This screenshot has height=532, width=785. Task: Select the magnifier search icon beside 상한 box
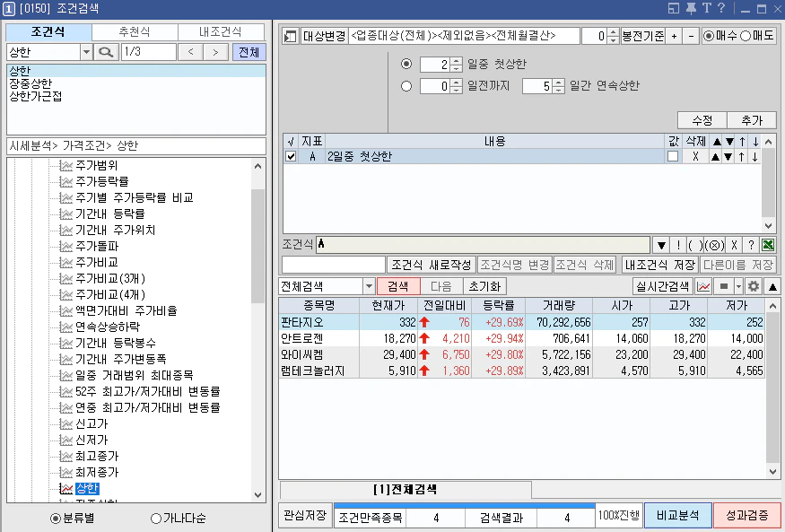tap(107, 51)
